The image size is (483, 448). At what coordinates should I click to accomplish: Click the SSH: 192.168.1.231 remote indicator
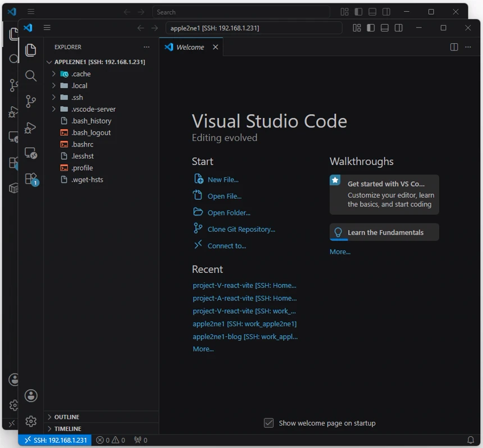[x=55, y=440]
